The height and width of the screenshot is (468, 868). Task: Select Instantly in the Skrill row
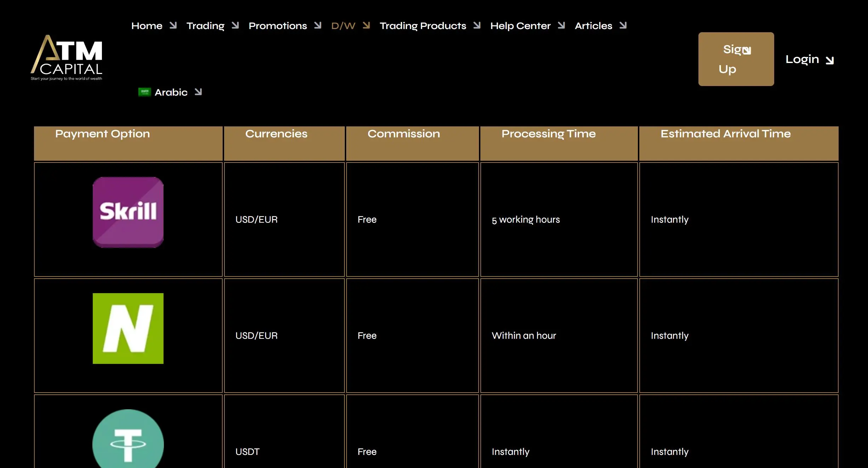point(670,220)
